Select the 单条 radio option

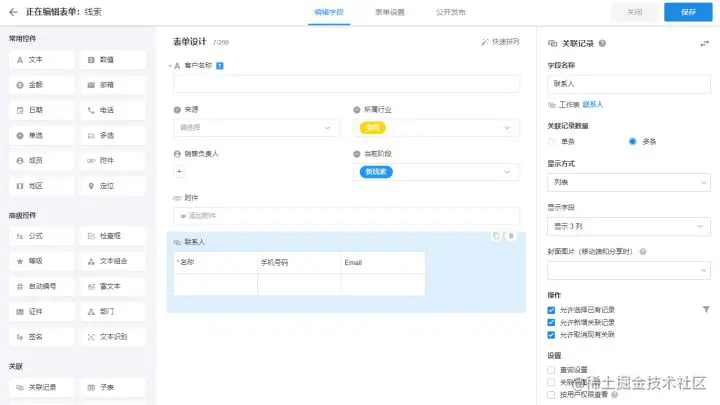[x=551, y=141]
